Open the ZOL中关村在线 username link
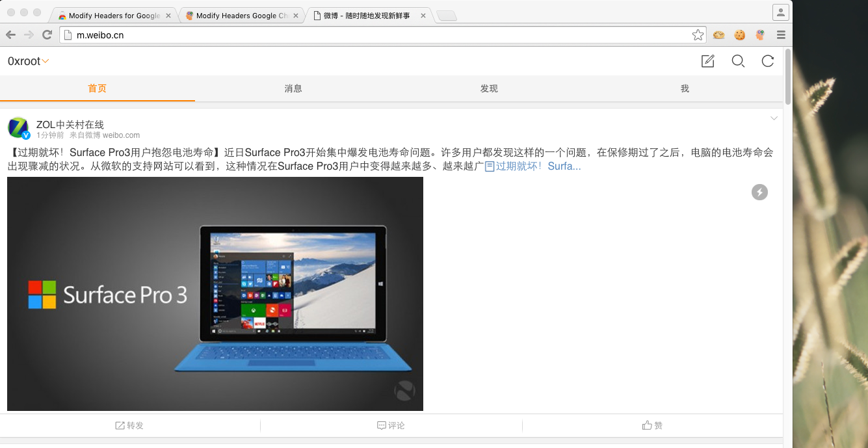Screen dimensions: 868x448 coord(70,124)
